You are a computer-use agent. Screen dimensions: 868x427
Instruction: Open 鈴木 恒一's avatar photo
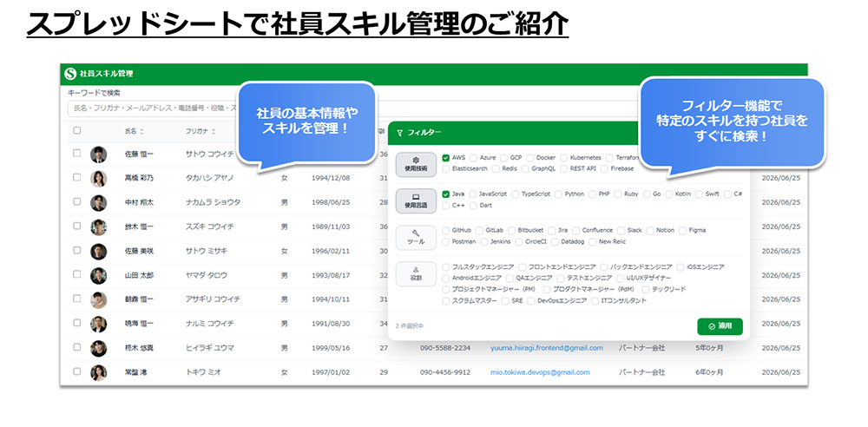(x=99, y=227)
